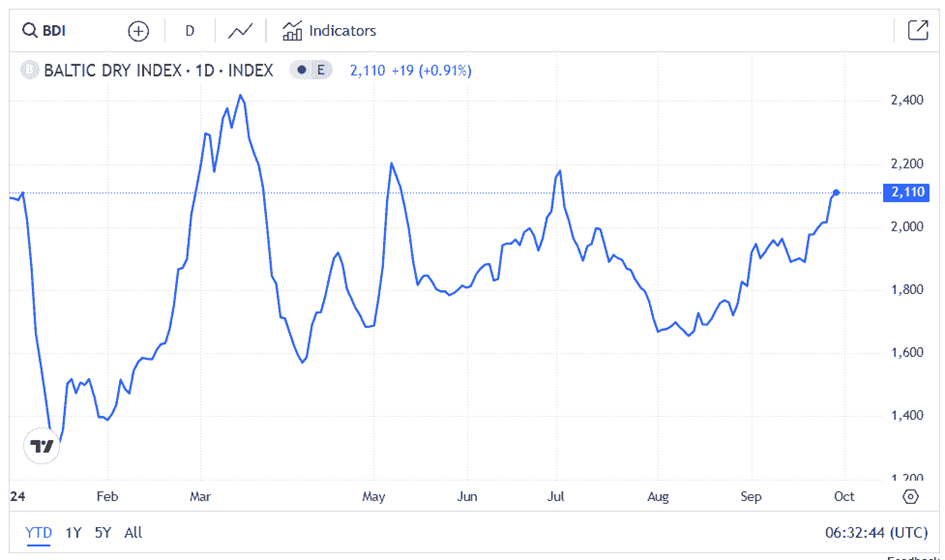Click the Baltic Dry Index logo icon
This screenshot has width=945, height=560.
(x=30, y=71)
